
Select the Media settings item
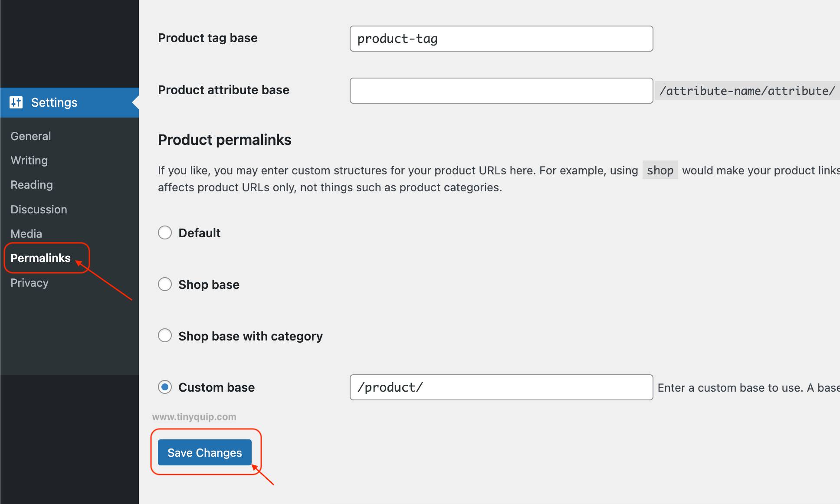click(26, 234)
